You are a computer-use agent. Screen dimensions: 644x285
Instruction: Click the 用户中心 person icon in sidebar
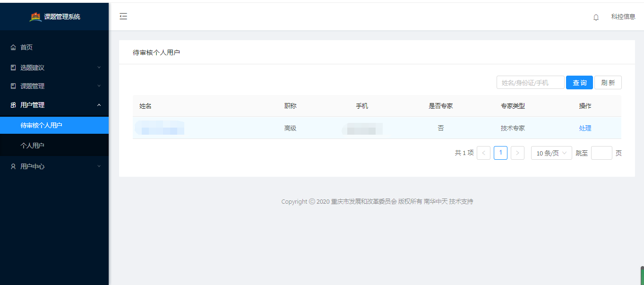coord(13,166)
